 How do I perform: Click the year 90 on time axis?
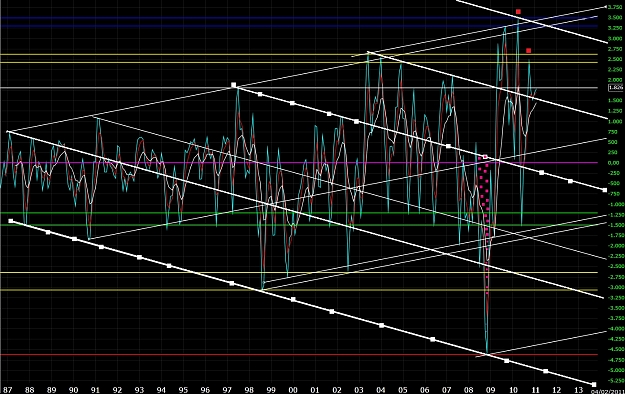tap(73, 390)
